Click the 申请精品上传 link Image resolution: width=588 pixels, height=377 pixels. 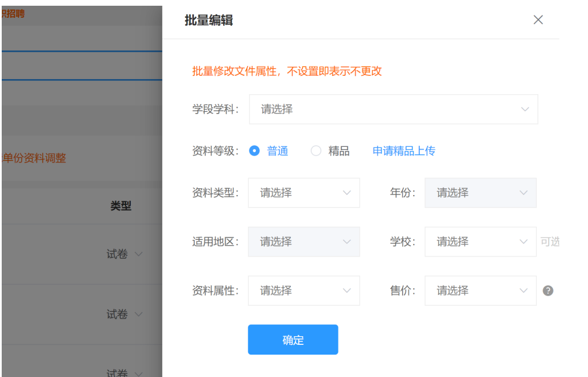point(404,151)
